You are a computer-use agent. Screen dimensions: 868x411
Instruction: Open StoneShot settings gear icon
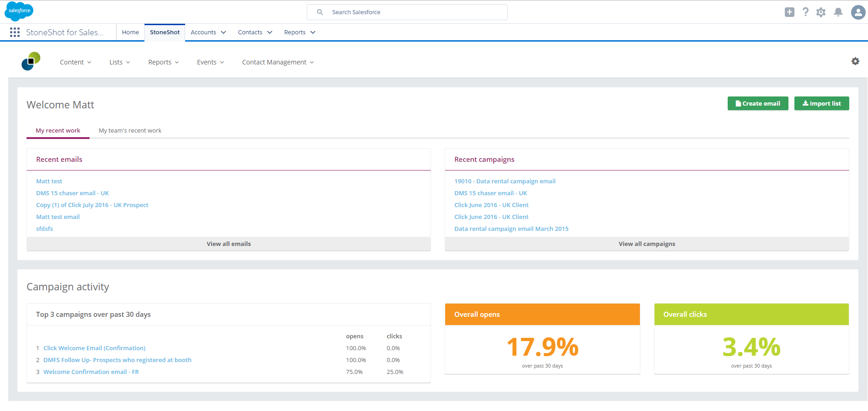point(855,61)
